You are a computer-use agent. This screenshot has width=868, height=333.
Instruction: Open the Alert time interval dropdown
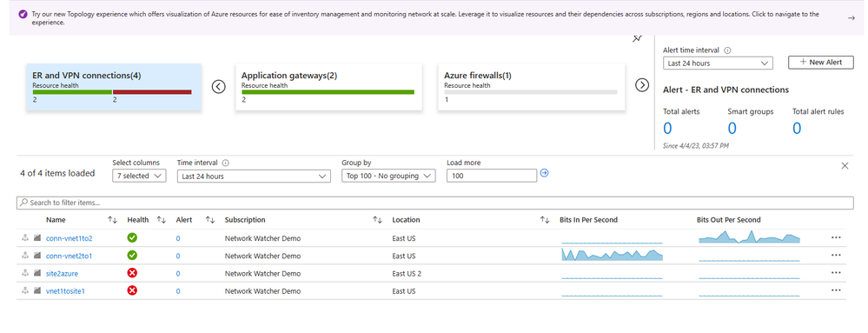718,63
